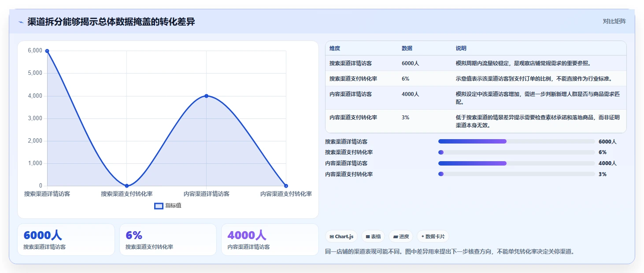Toggle the 指标值 legend swatch
The height and width of the screenshot is (273, 644).
point(159,206)
